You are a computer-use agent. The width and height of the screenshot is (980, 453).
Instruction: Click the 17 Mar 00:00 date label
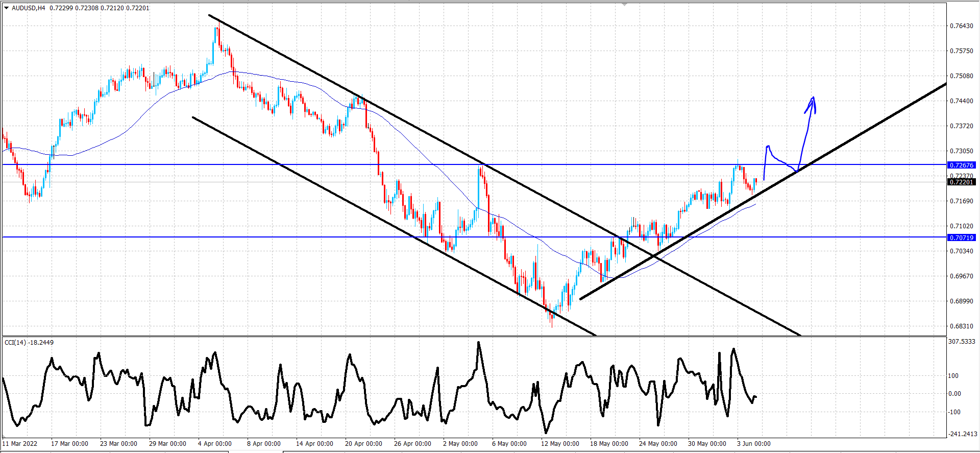pos(69,443)
